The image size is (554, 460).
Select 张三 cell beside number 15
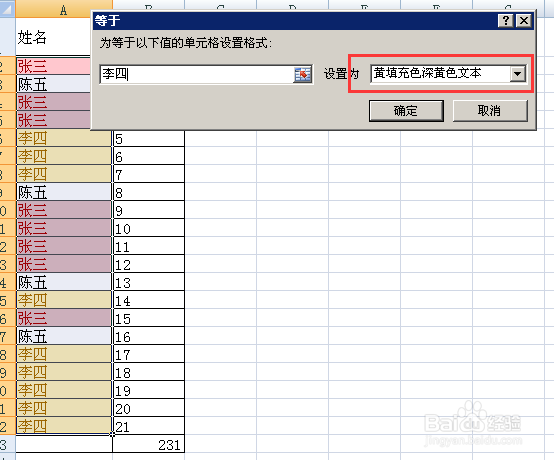click(x=64, y=318)
